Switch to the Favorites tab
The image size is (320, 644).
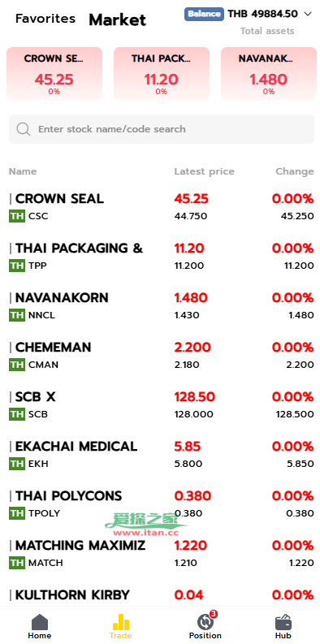click(x=45, y=19)
